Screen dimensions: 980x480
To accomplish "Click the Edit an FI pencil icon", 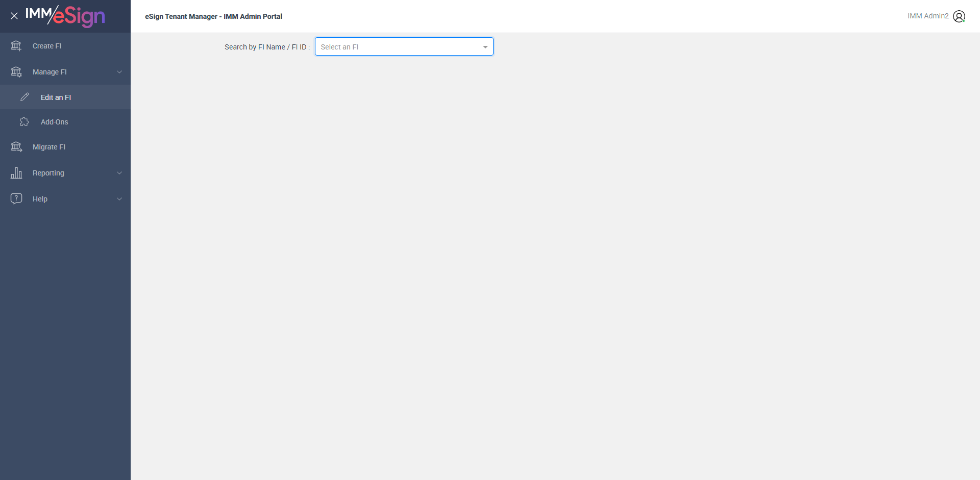I will pyautogui.click(x=24, y=97).
